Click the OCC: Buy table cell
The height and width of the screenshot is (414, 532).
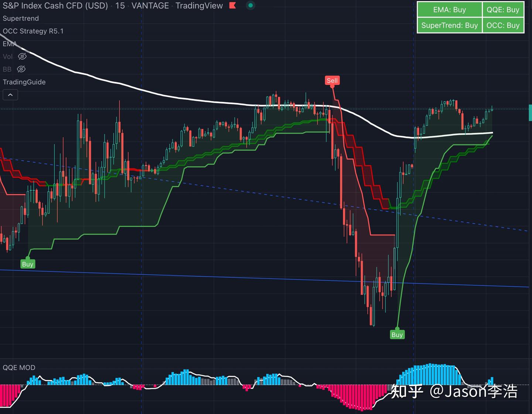[x=503, y=25]
